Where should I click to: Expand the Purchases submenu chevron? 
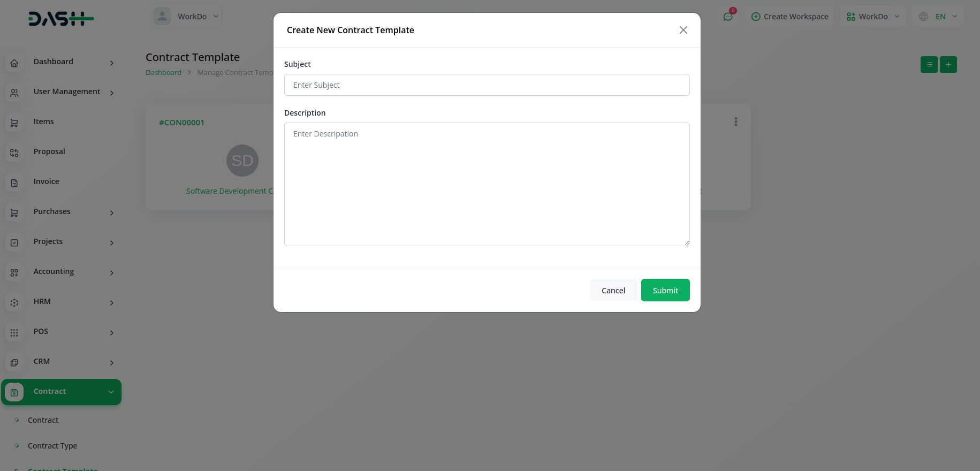pyautogui.click(x=112, y=212)
